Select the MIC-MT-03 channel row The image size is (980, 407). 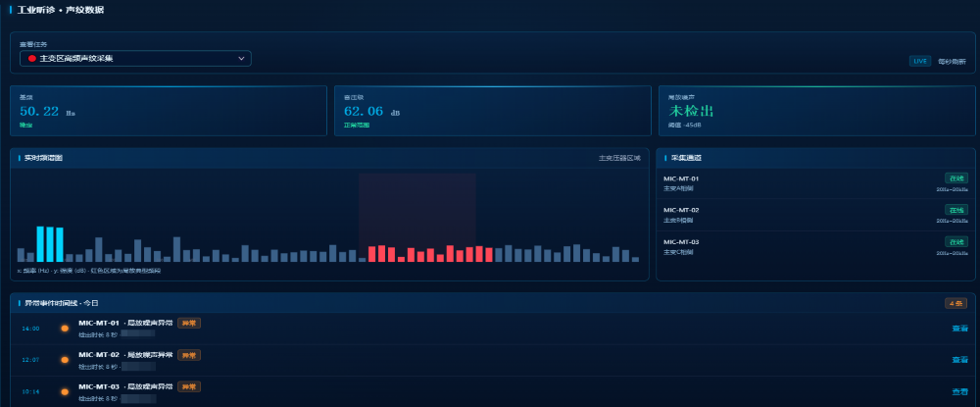tap(815, 247)
